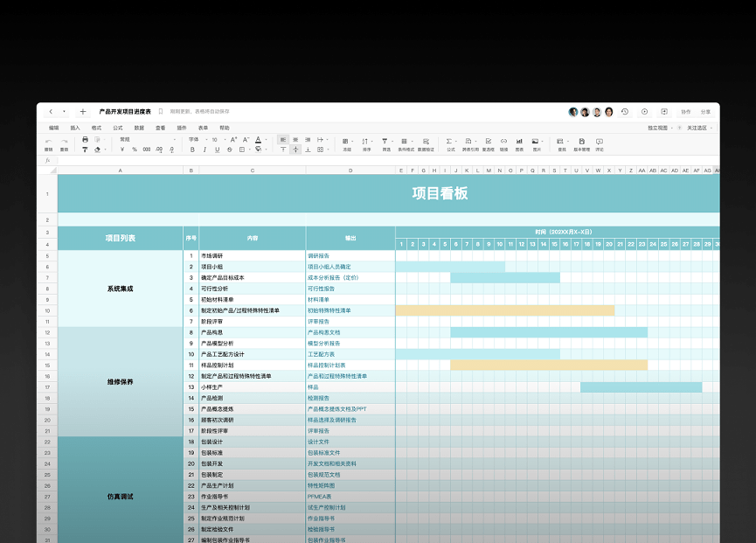Open the 查看 menu

(160, 128)
